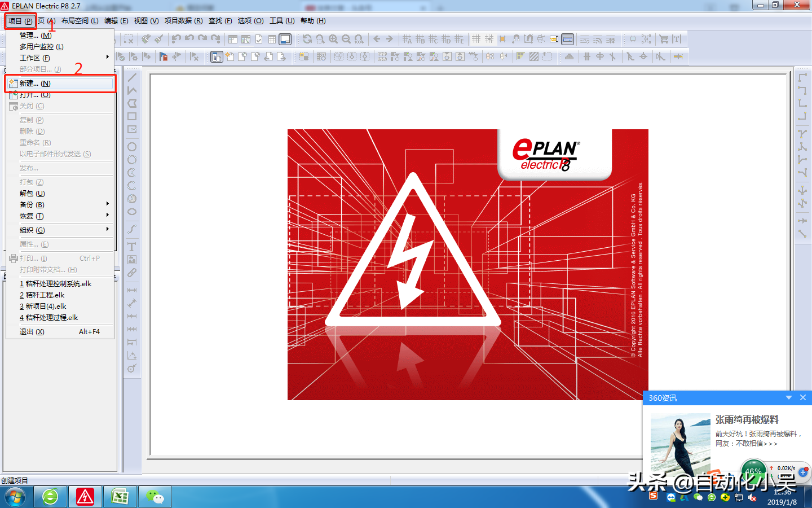812x508 pixels.
Task: Click the zoom in magnifier icon
Action: [x=333, y=39]
